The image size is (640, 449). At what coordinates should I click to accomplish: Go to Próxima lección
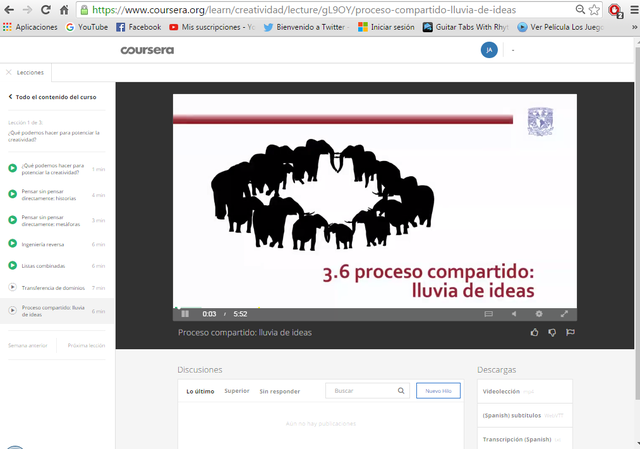(x=86, y=345)
